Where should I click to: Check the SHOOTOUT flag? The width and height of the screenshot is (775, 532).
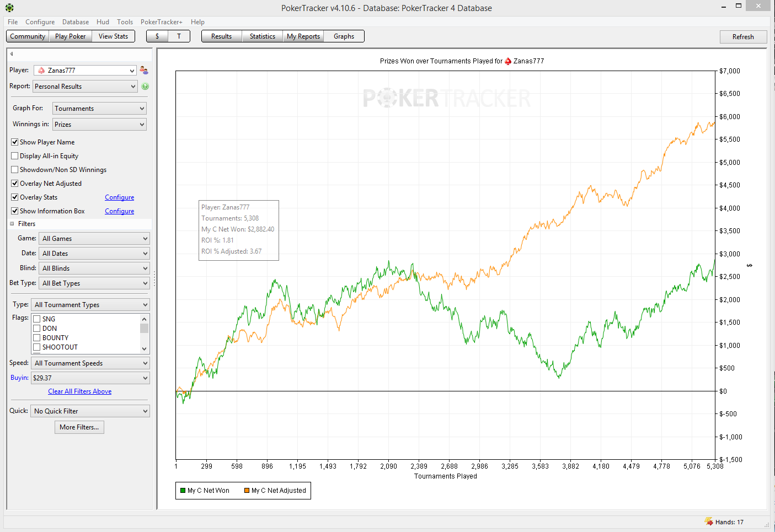click(x=37, y=347)
